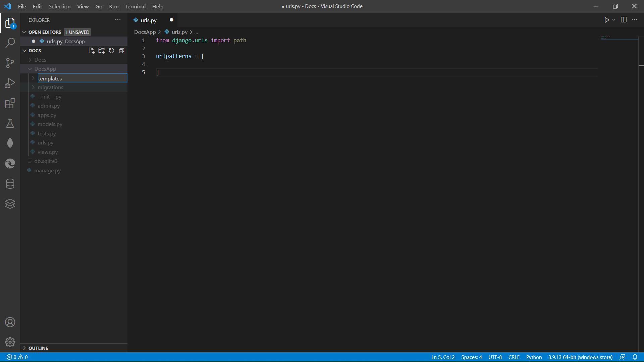This screenshot has width=644, height=362.
Task: Open the Testing flask view
Action: click(x=10, y=123)
